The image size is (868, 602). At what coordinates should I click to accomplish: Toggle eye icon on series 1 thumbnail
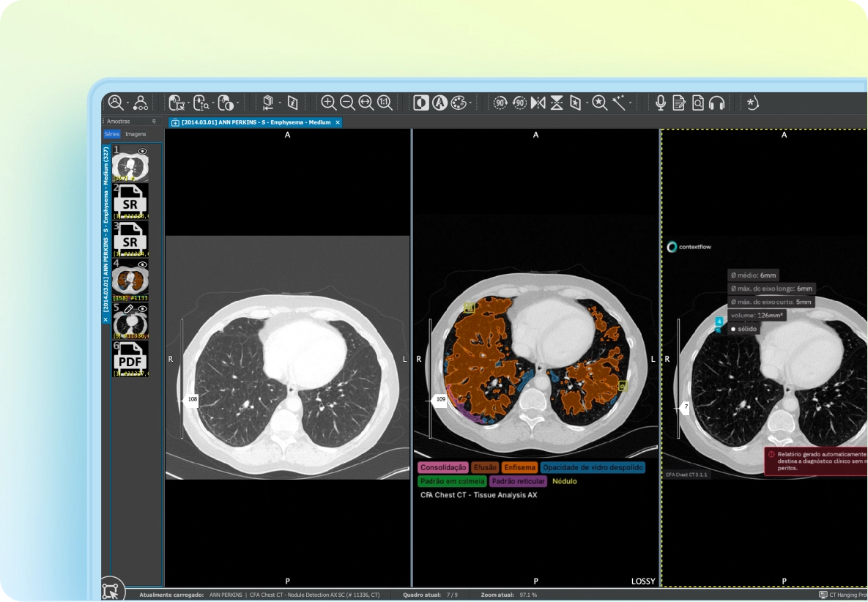click(x=143, y=151)
